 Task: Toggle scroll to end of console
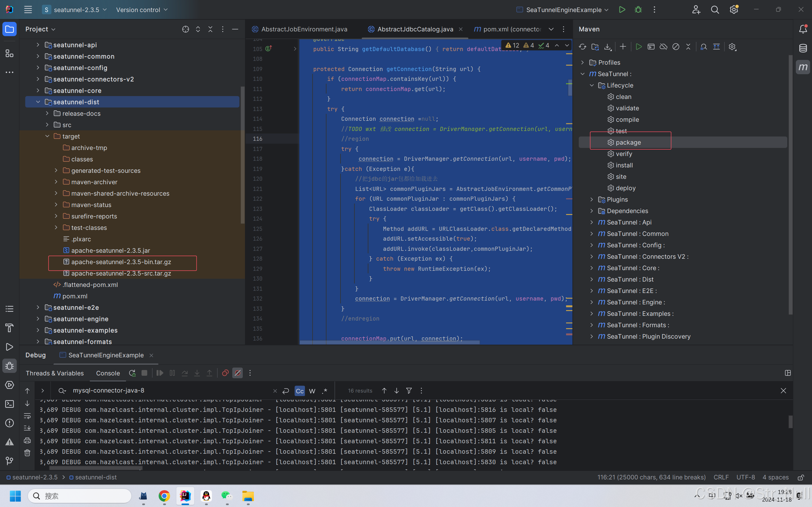27,428
